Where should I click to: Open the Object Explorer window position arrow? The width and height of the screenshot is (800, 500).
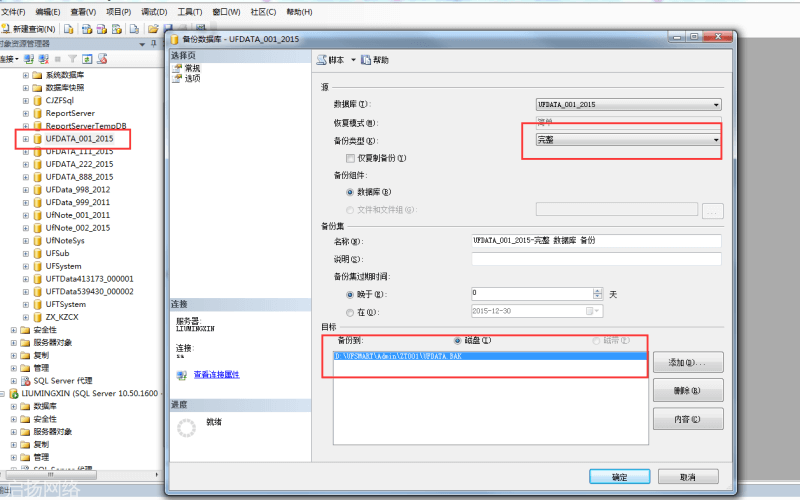(x=142, y=44)
